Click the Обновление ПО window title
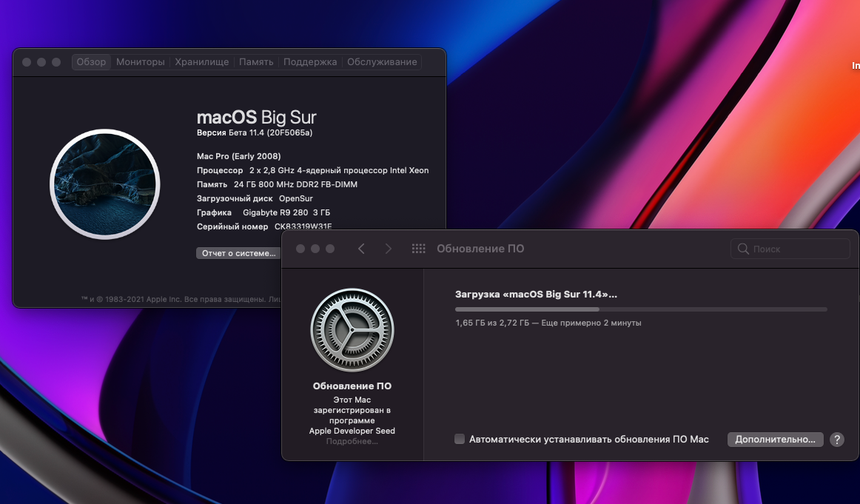This screenshot has height=504, width=860. pos(480,249)
